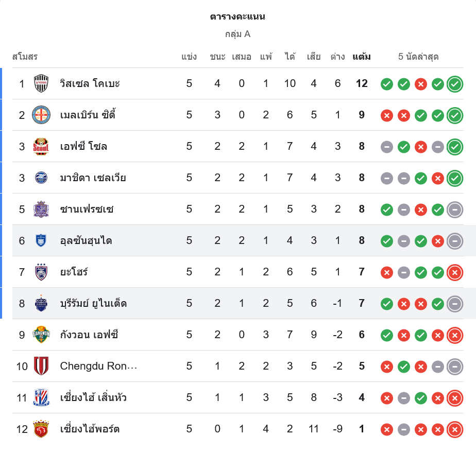This screenshot has height=453, width=476.
Task: Click the Machida Zelvia club crest
Action: (x=41, y=178)
